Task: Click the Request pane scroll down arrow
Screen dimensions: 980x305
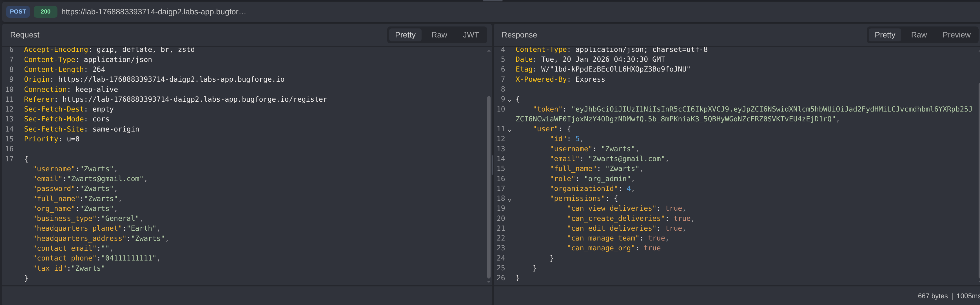Action: point(489,282)
